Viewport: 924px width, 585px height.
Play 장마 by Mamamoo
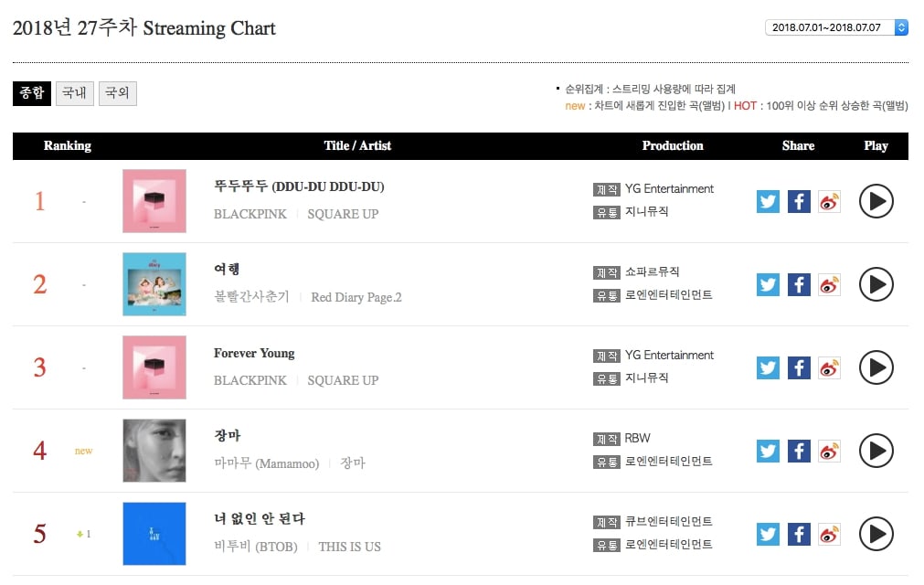click(876, 451)
